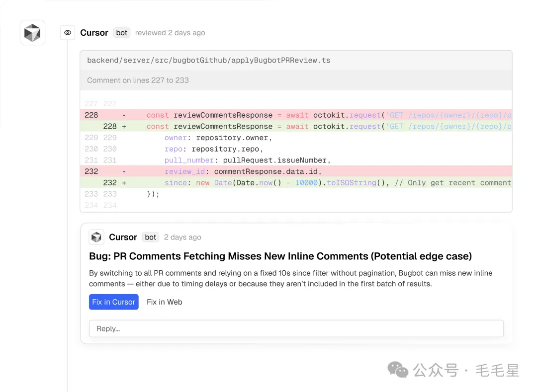Click the Cursor bot avatar in the review header

tap(32, 32)
